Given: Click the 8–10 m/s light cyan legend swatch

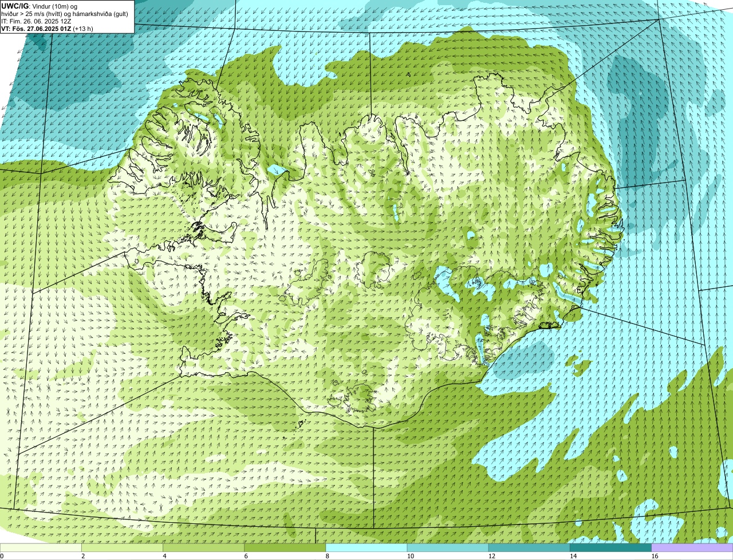Looking at the screenshot, I should coord(366,547).
